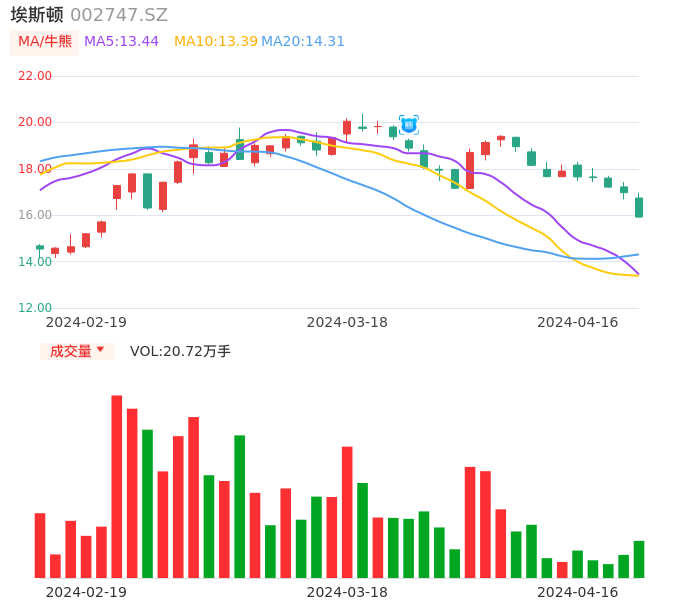Image resolution: width=686 pixels, height=606 pixels.
Task: Click 2024-03-18 date below the candlestick chart
Action: 347,322
